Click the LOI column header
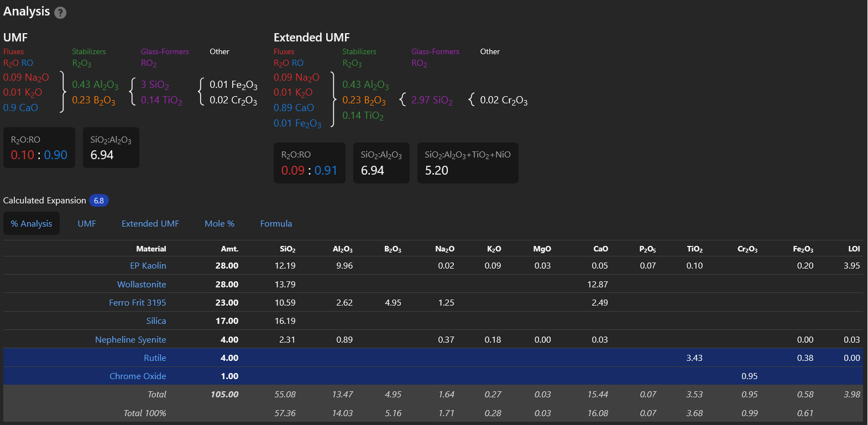Screen dimensions: 868x425 (x=854, y=249)
